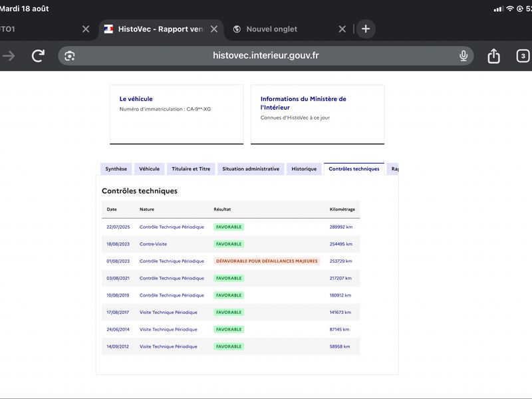532x399 pixels.
Task: Switch to Titulaire et Titre tab
Action: click(x=191, y=169)
